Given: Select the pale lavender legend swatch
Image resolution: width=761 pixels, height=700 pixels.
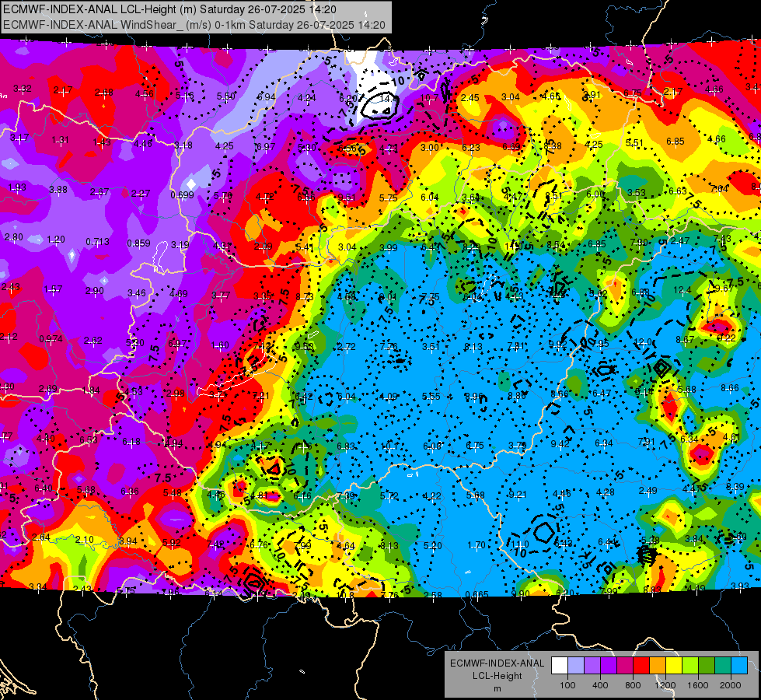Looking at the screenshot, I should (575, 666).
